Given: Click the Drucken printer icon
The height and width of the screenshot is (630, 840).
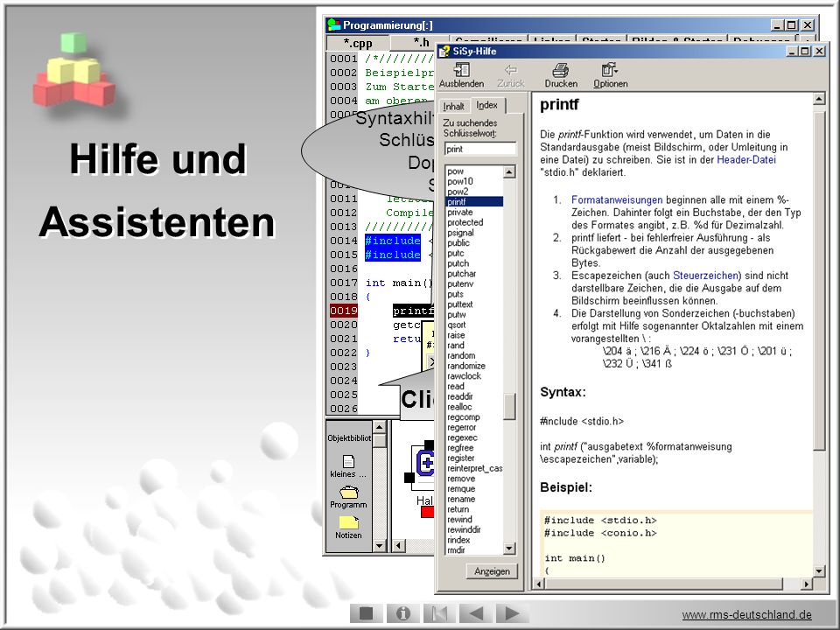Looking at the screenshot, I should [560, 70].
